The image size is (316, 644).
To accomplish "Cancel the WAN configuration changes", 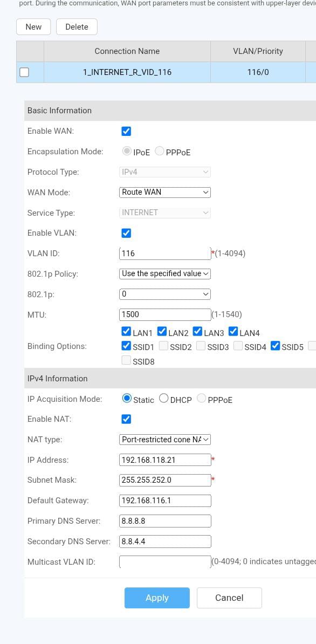I will 229,598.
